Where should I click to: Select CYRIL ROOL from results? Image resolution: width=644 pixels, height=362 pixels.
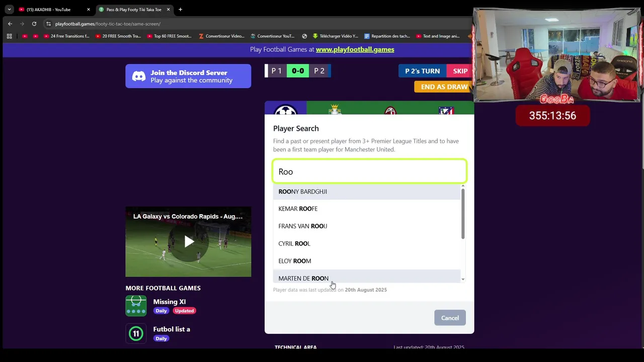[x=367, y=243]
